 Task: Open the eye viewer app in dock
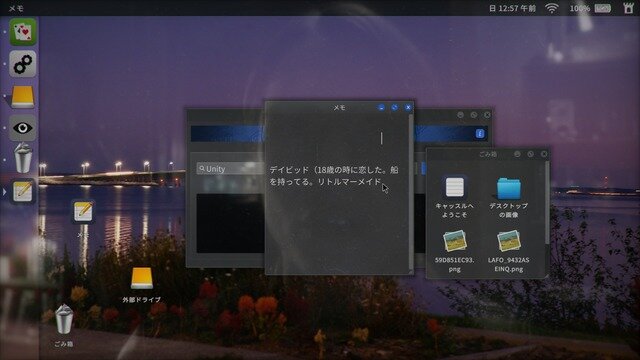click(23, 128)
